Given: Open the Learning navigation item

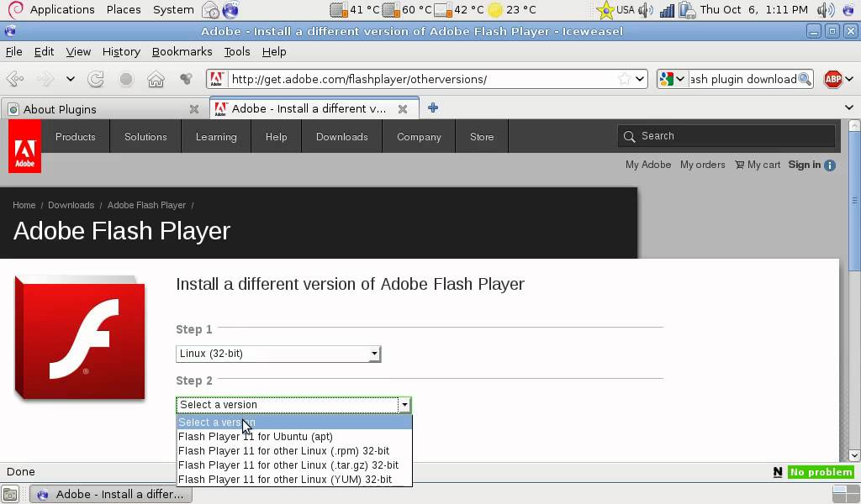Looking at the screenshot, I should (x=216, y=137).
